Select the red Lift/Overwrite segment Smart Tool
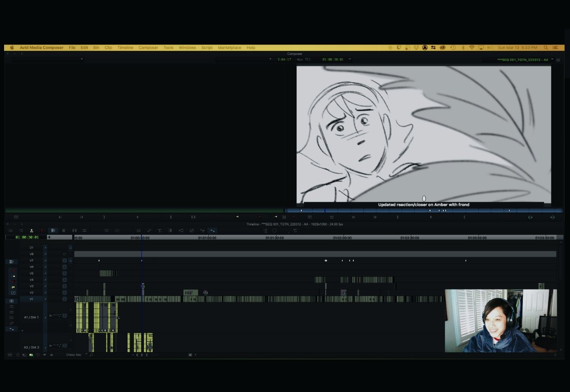 pyautogui.click(x=13, y=271)
